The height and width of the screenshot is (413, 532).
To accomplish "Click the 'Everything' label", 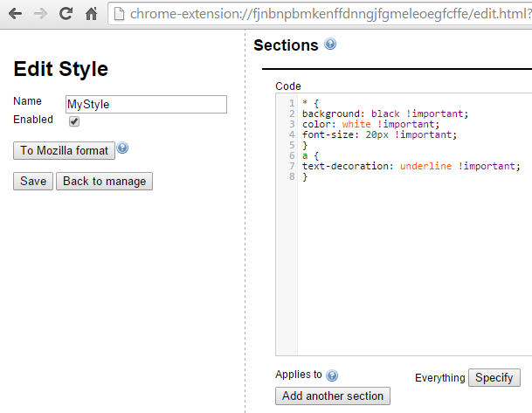I will [x=439, y=378].
